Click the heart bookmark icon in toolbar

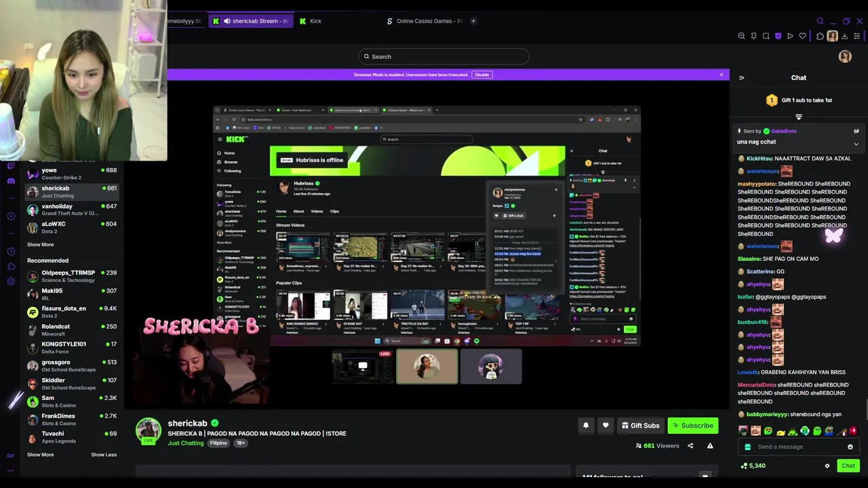tap(802, 36)
